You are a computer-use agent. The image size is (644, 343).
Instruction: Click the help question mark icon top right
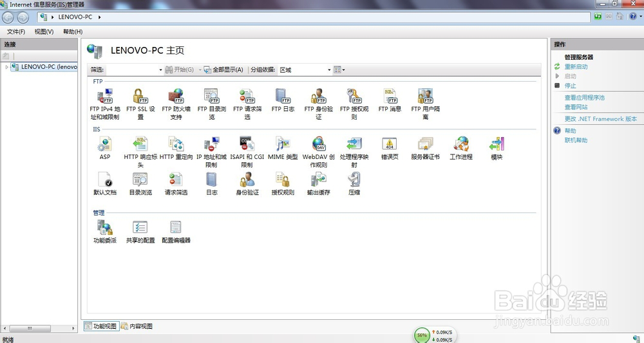[632, 17]
